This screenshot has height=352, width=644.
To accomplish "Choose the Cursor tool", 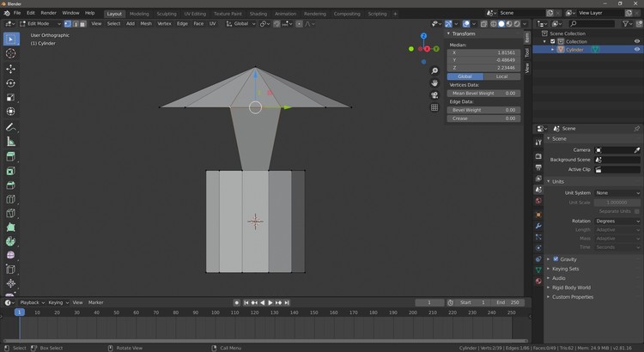I will tap(10, 53).
